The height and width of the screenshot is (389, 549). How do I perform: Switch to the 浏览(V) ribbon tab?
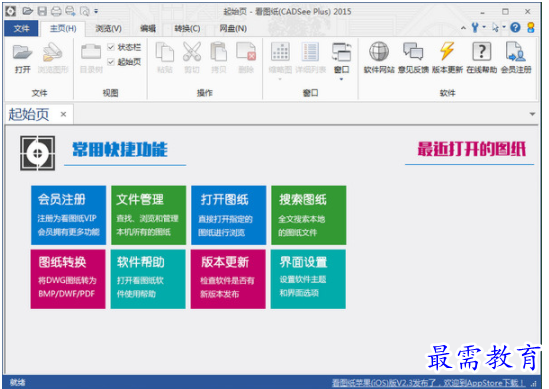point(109,28)
